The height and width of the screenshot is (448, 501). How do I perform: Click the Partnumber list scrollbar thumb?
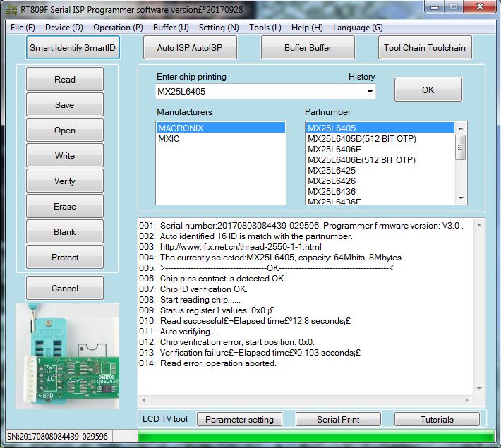pos(460,147)
